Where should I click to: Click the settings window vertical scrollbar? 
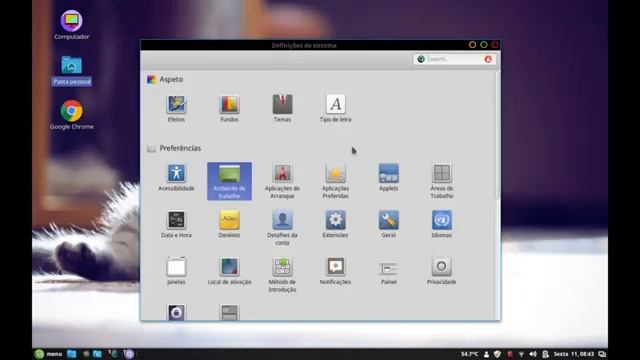(497, 135)
